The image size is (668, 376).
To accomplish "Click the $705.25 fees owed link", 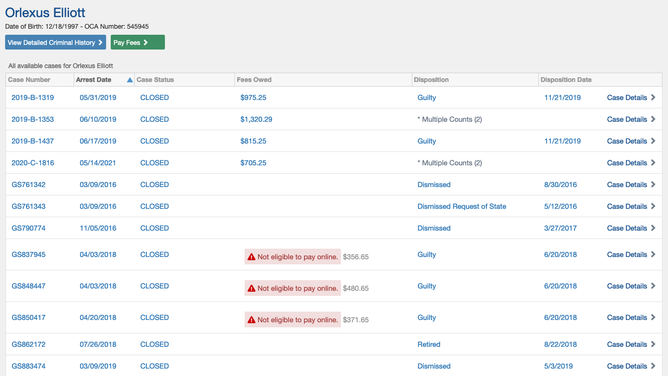I will point(253,163).
